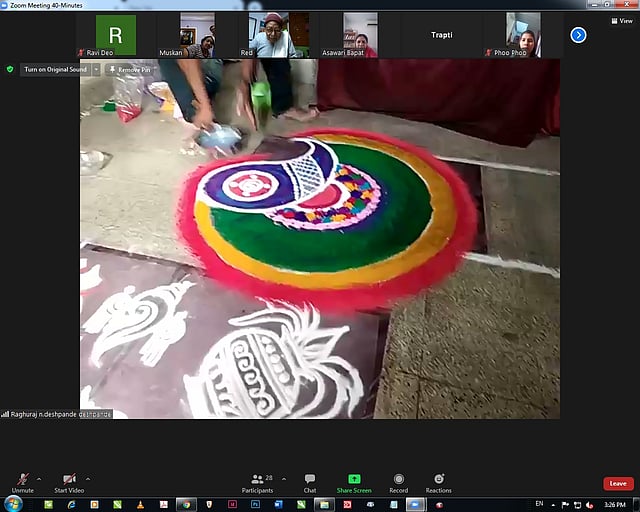Open the Chat panel

point(310,480)
